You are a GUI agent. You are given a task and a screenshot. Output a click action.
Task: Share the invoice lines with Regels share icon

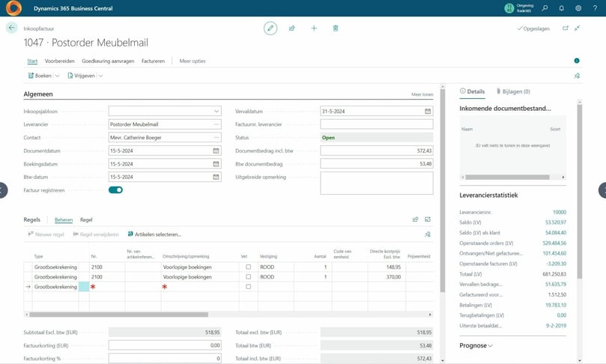416,219
